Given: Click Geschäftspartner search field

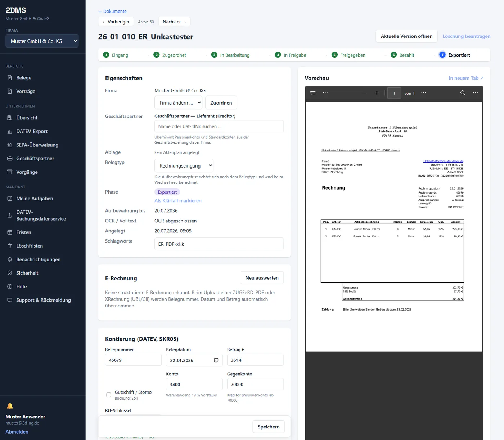Looking at the screenshot, I should pos(219,126).
